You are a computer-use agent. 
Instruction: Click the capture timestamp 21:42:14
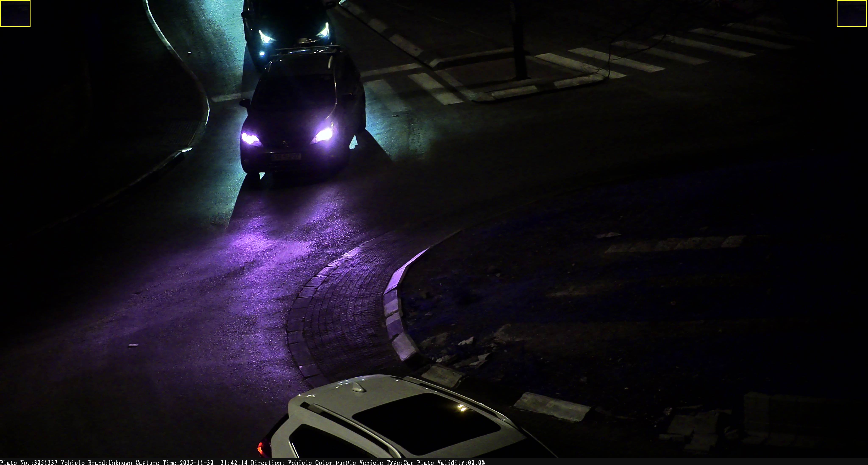tap(234, 462)
